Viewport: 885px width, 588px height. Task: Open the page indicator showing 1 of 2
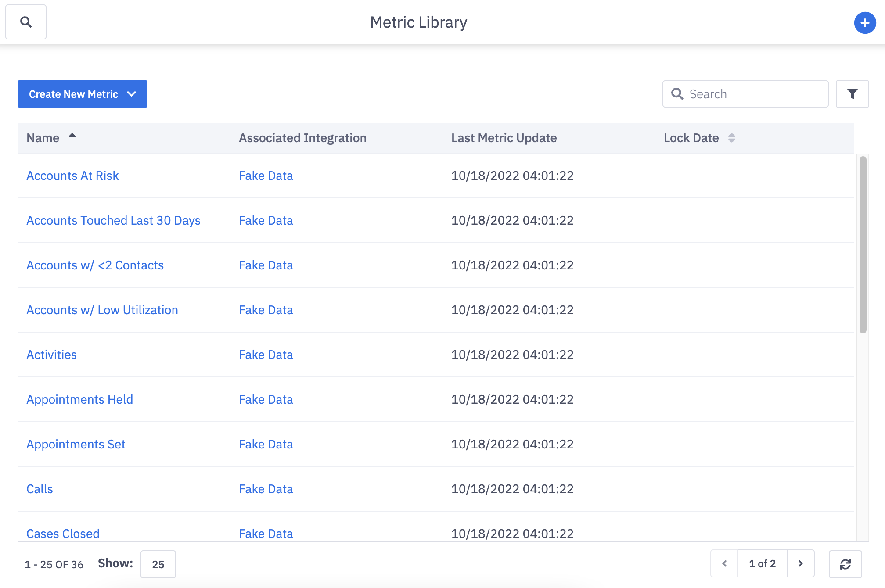[763, 563]
